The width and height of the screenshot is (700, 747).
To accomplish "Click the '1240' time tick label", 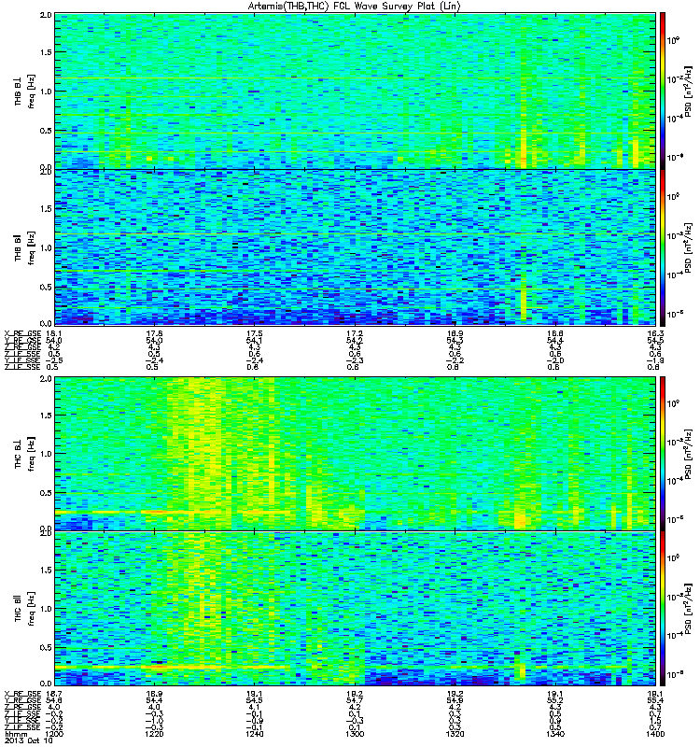I will pos(254,734).
